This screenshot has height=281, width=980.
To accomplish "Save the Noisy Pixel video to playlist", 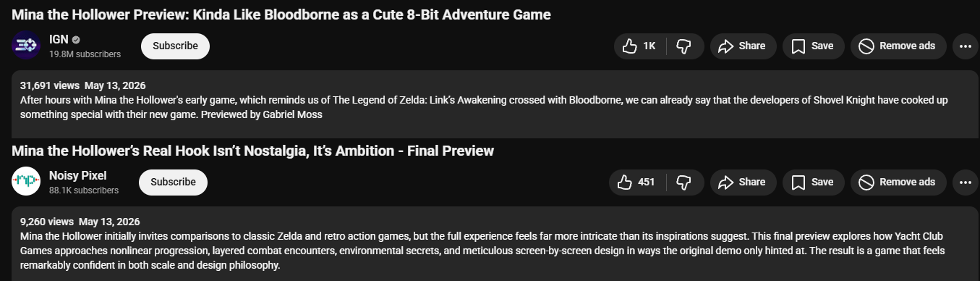I will [x=813, y=182].
